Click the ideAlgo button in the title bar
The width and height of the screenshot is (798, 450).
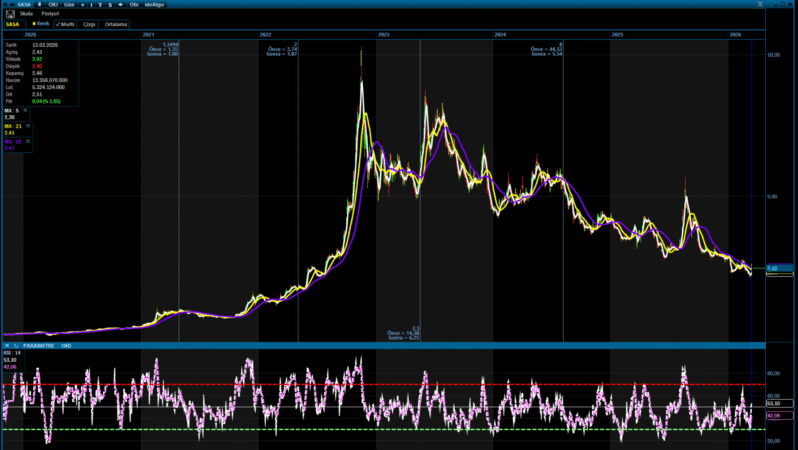pyautogui.click(x=152, y=4)
